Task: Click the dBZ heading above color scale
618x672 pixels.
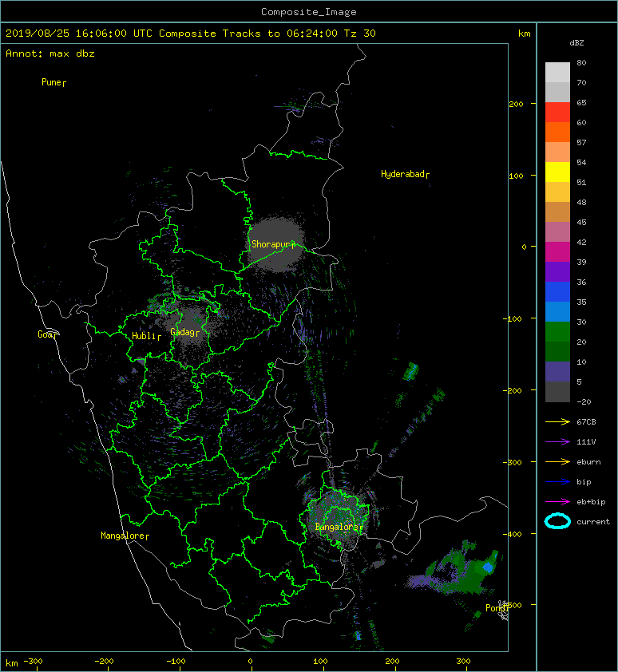Action: pyautogui.click(x=576, y=43)
